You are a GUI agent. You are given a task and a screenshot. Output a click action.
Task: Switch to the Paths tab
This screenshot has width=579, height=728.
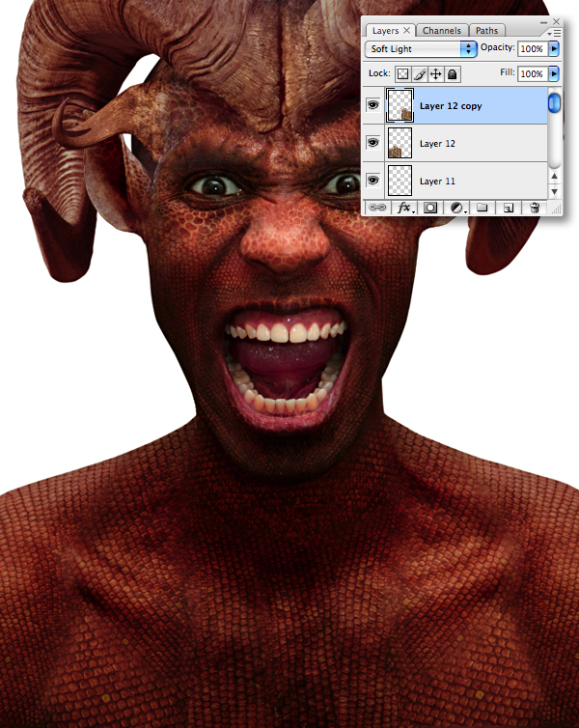point(486,31)
